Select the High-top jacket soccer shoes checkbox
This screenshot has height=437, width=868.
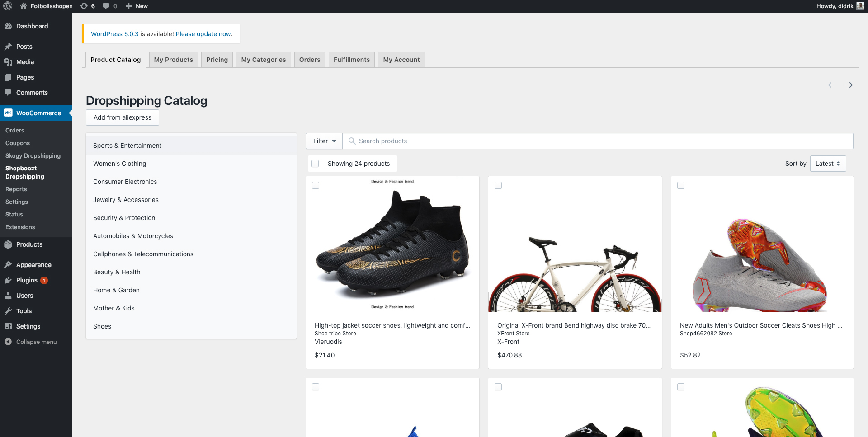(x=316, y=185)
